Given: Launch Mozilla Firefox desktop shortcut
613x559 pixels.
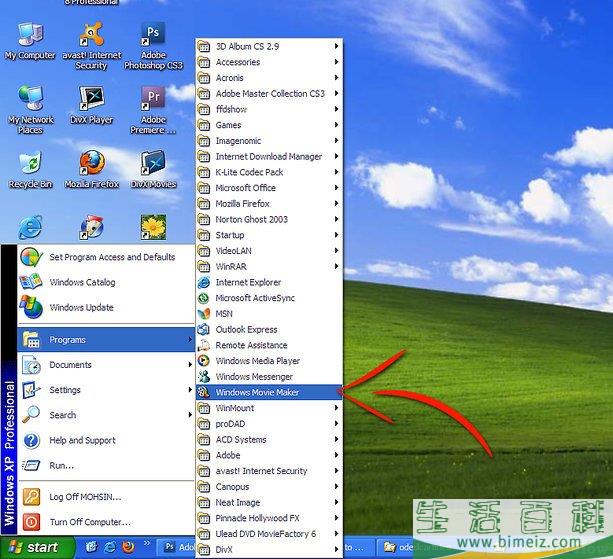Looking at the screenshot, I should 92,170.
